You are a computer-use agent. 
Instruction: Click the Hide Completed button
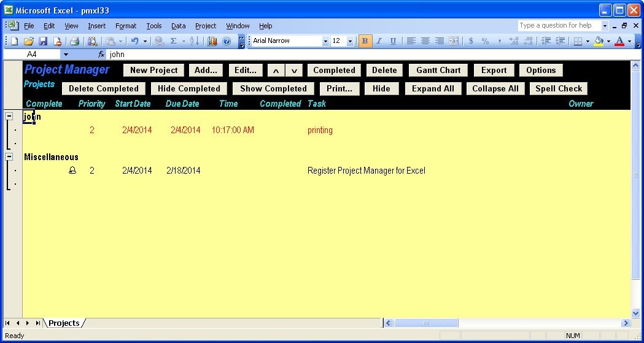point(189,88)
